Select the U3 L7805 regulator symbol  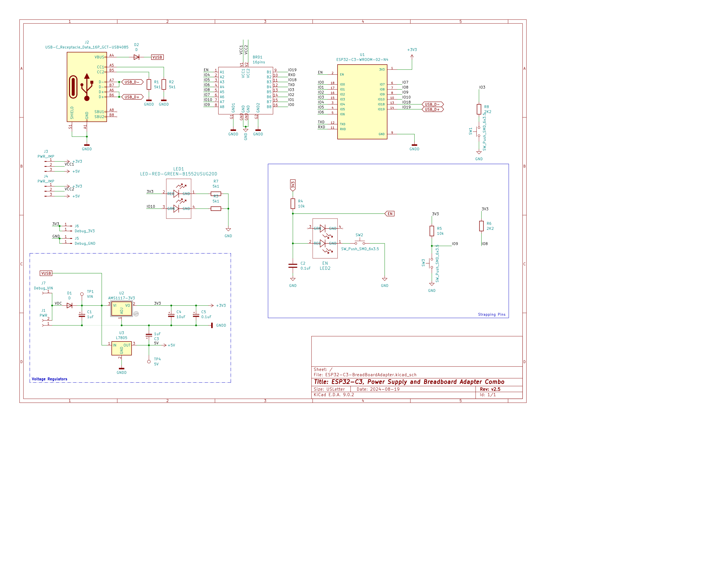pyautogui.click(x=122, y=349)
